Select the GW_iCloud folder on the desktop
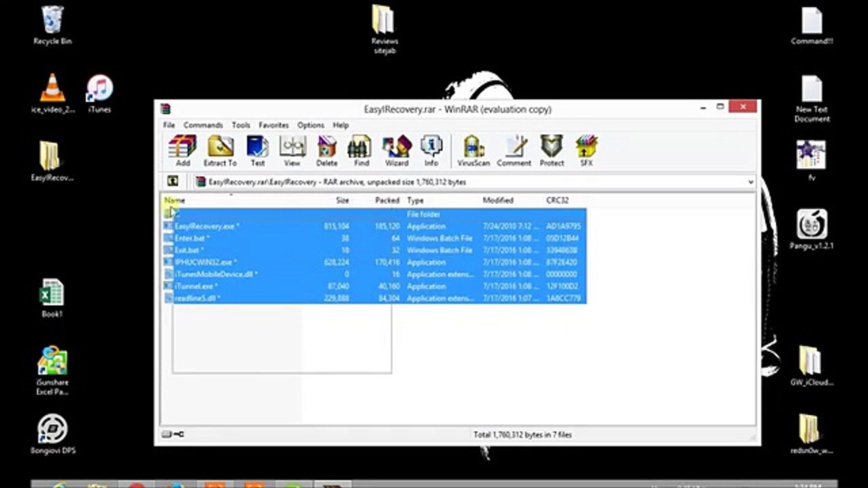 click(811, 366)
